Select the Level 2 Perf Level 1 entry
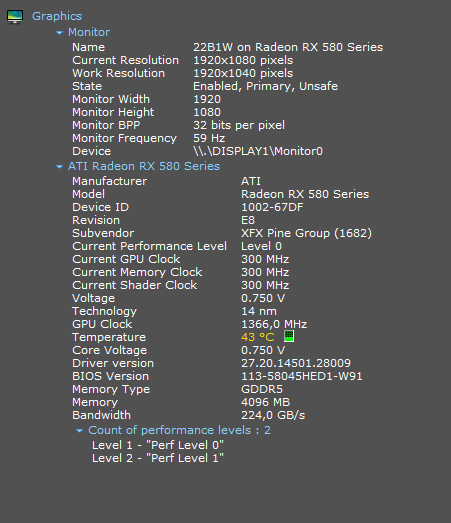The height and width of the screenshot is (523, 451). [x=158, y=458]
